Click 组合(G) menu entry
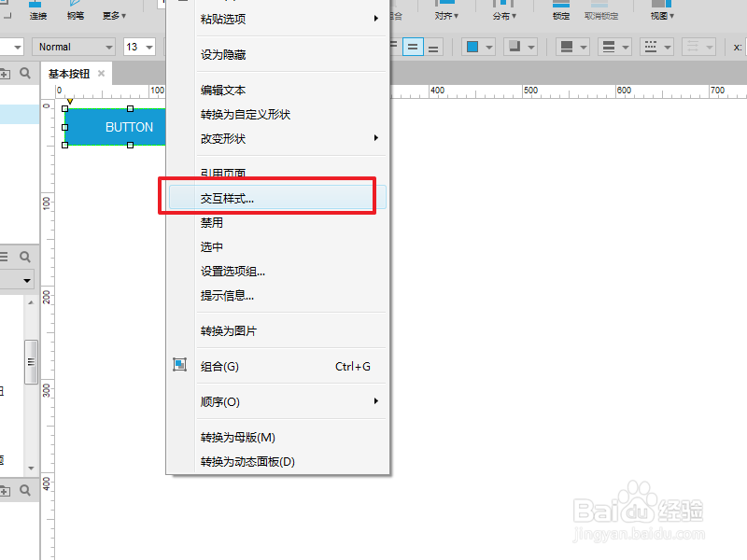The width and height of the screenshot is (747, 560). point(277,366)
